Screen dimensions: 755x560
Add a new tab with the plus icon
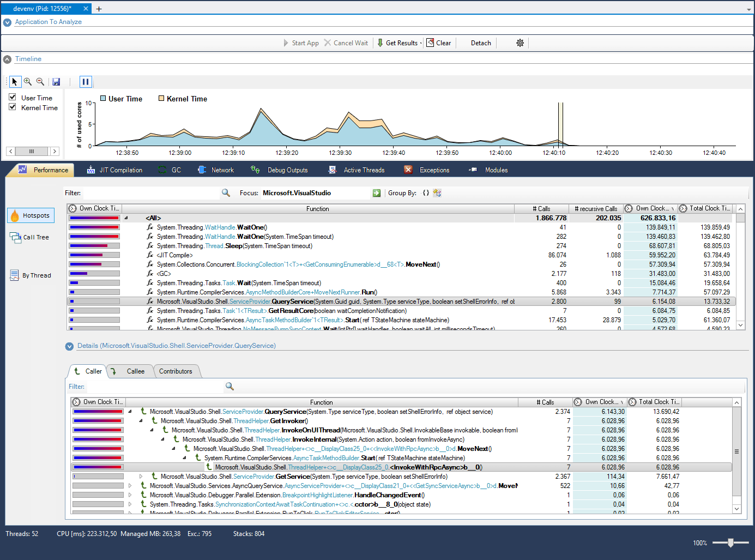click(99, 9)
